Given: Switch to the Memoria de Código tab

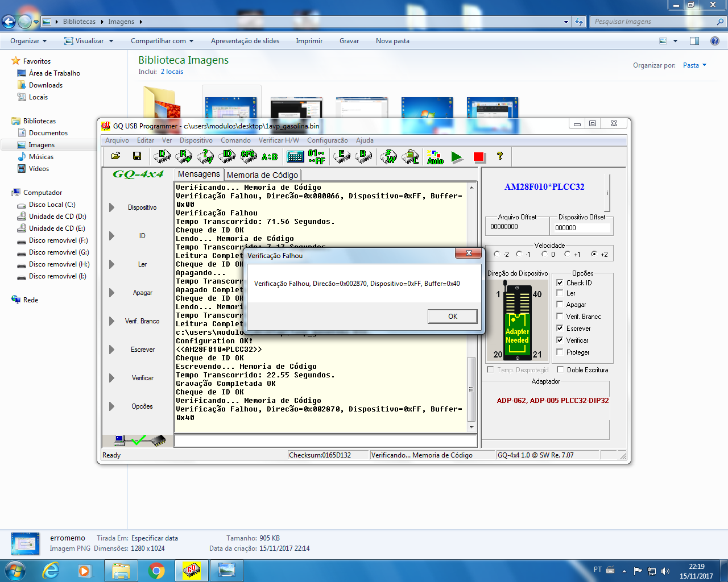Looking at the screenshot, I should point(262,175).
